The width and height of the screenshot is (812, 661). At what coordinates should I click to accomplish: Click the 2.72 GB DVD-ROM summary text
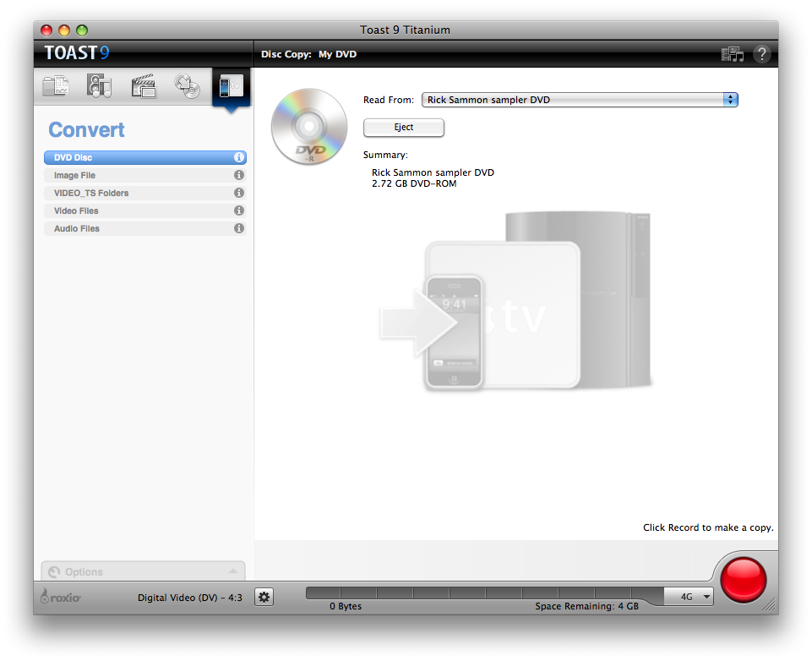(x=414, y=183)
